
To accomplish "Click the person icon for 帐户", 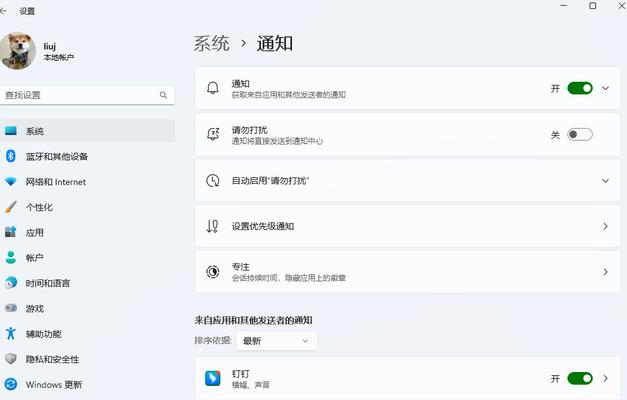I will tap(11, 257).
